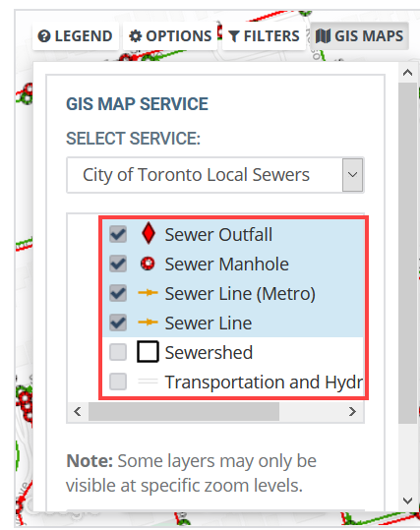Click the faint line symbol beside Transportation
The height and width of the screenshot is (530, 420).
point(148,382)
